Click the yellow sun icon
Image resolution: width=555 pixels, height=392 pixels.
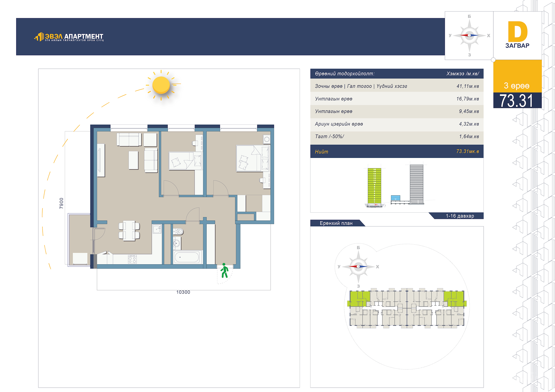(161, 85)
